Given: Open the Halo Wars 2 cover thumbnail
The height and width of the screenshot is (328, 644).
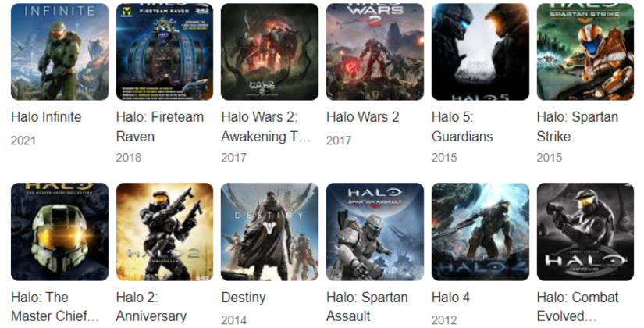Looking at the screenshot, I should click(x=375, y=52).
